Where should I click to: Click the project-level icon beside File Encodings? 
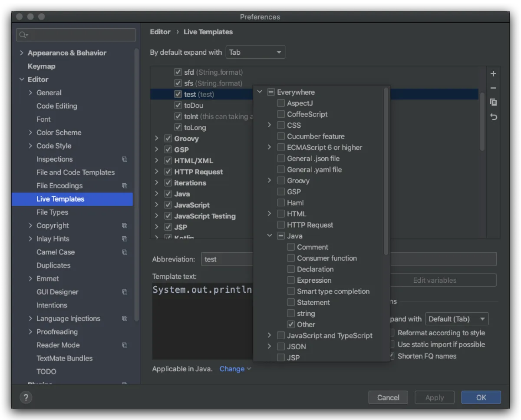coord(125,186)
